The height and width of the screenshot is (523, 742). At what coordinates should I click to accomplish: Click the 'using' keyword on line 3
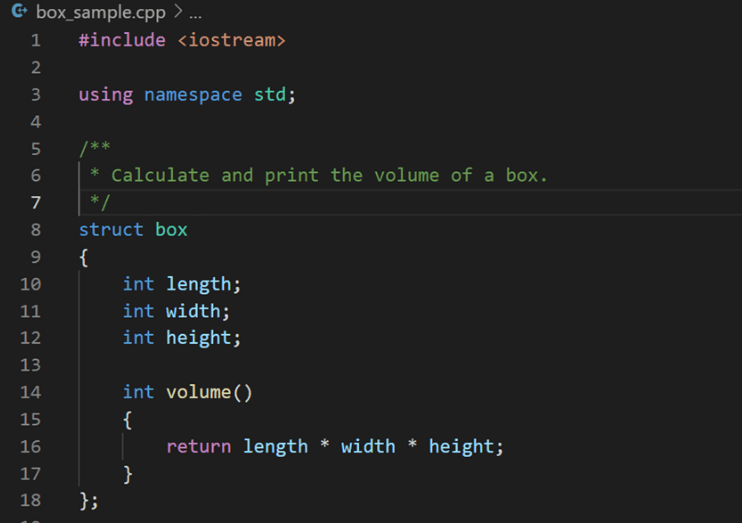(106, 95)
